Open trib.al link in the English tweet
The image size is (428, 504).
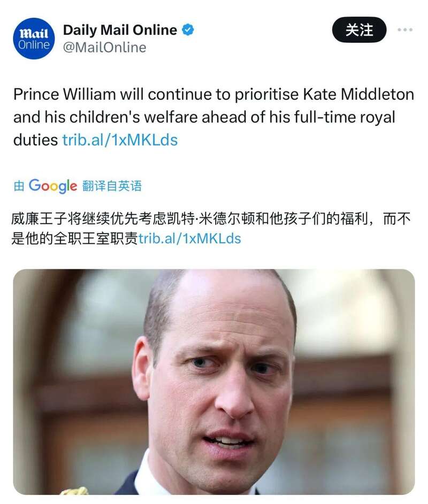tap(120, 140)
